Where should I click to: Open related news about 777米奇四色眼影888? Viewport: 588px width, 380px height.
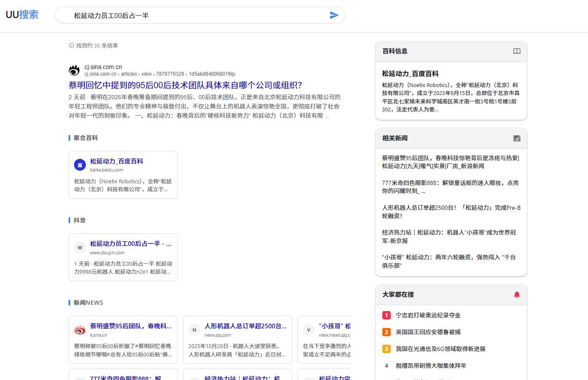click(450, 187)
